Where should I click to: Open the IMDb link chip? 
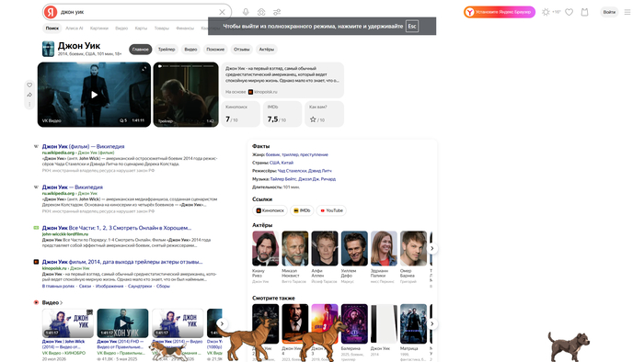coord(302,210)
